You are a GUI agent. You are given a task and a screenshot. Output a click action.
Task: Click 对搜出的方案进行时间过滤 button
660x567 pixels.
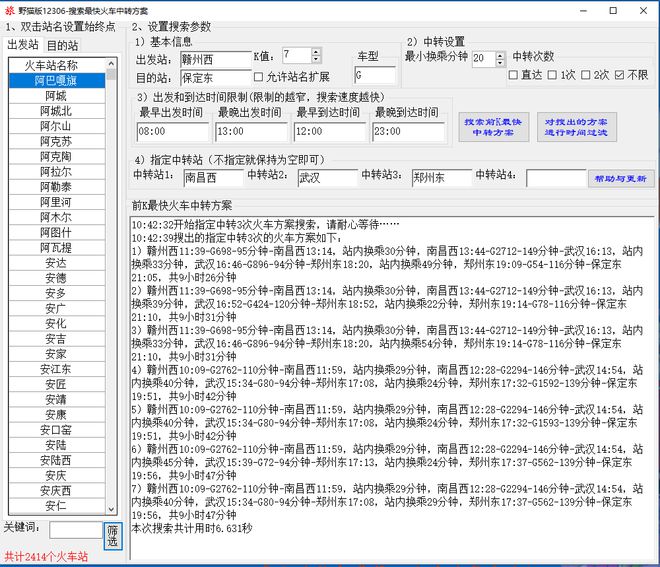click(x=577, y=127)
